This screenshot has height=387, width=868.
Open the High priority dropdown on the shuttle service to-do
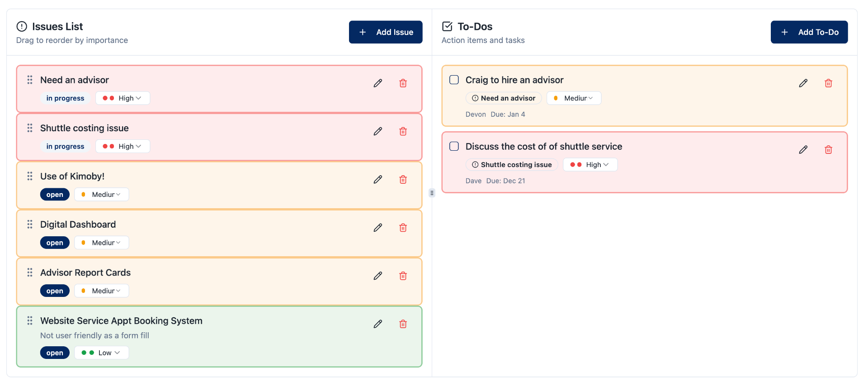[590, 165]
